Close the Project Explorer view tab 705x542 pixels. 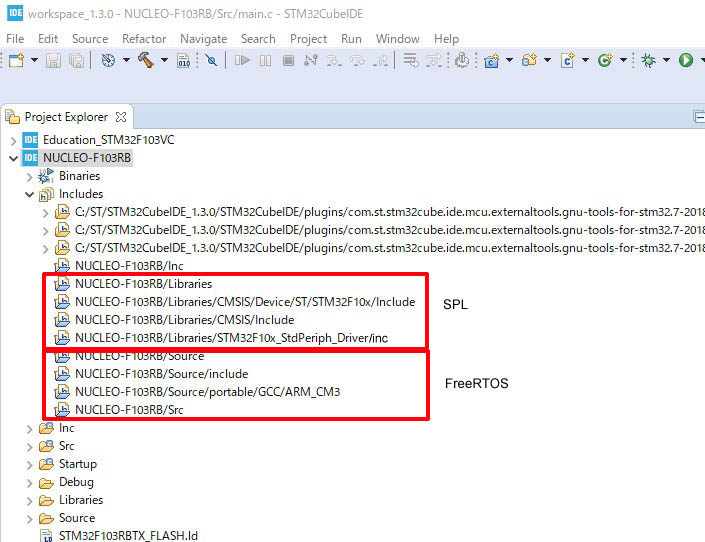pos(121,117)
